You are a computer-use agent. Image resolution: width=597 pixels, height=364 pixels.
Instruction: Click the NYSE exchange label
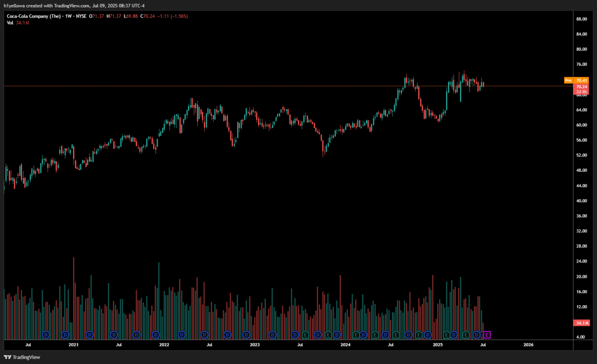pos(81,16)
